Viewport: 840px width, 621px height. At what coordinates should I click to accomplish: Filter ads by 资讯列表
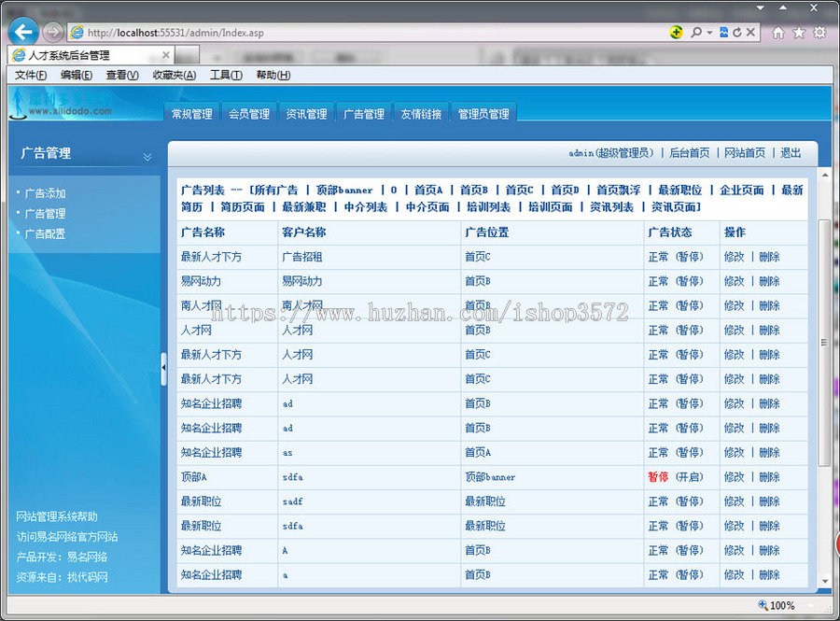pos(611,207)
